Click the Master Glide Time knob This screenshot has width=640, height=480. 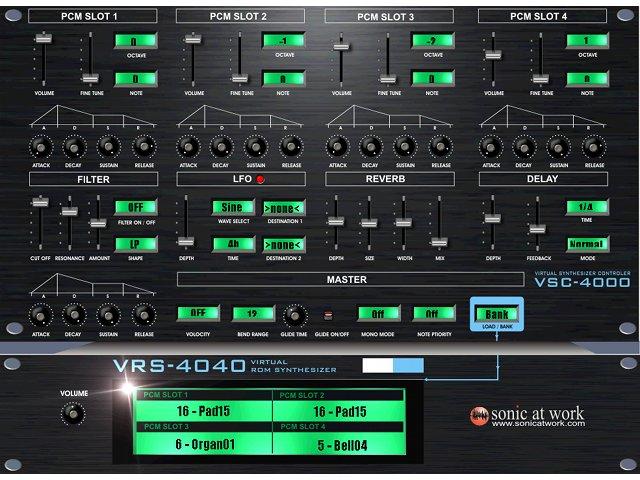(294, 315)
